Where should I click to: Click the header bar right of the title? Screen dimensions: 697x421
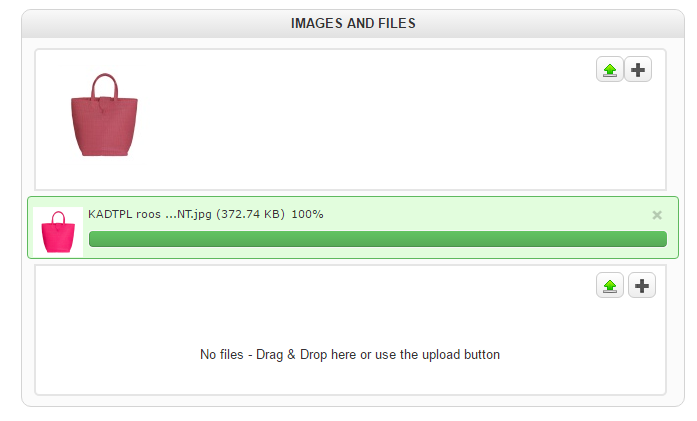550,23
